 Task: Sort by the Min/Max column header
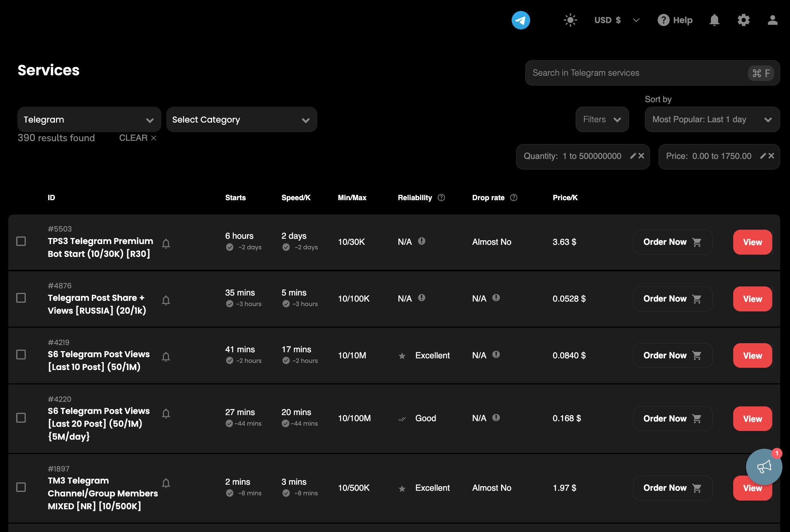[352, 198]
